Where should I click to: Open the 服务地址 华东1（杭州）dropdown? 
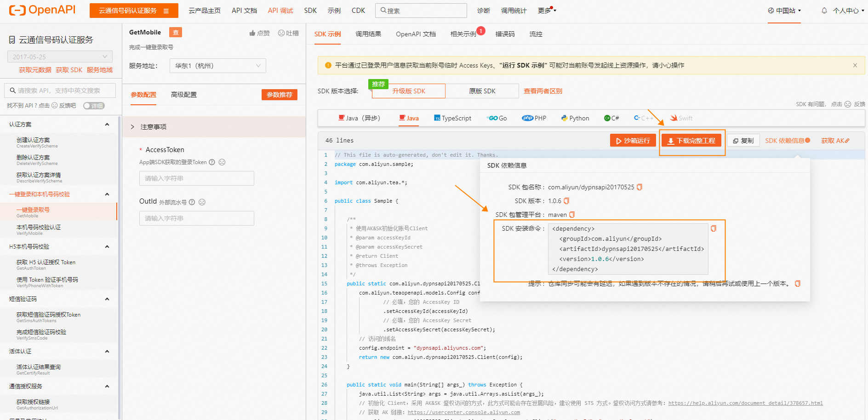point(217,66)
